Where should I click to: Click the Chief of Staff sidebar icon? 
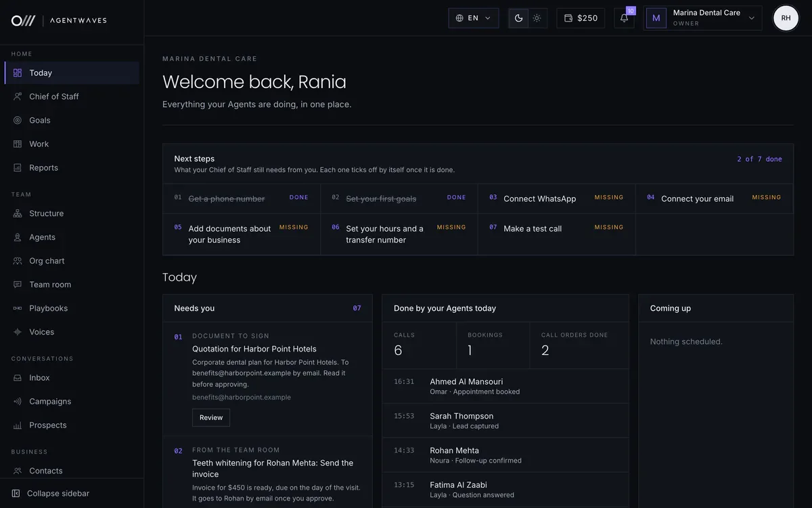coord(18,97)
